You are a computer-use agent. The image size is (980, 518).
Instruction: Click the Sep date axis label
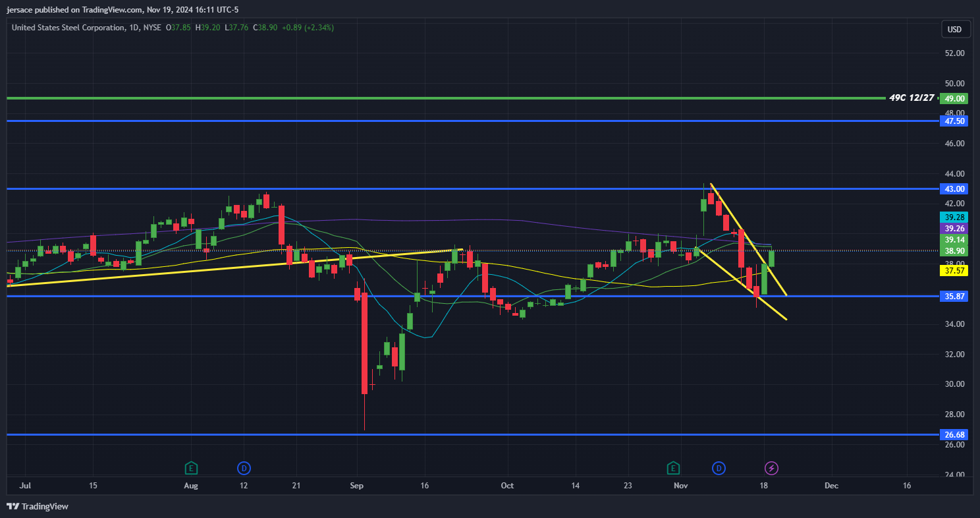click(x=356, y=486)
